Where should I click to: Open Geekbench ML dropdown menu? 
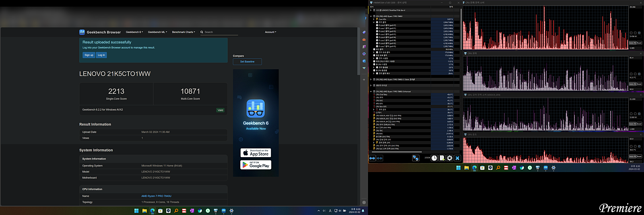click(157, 32)
